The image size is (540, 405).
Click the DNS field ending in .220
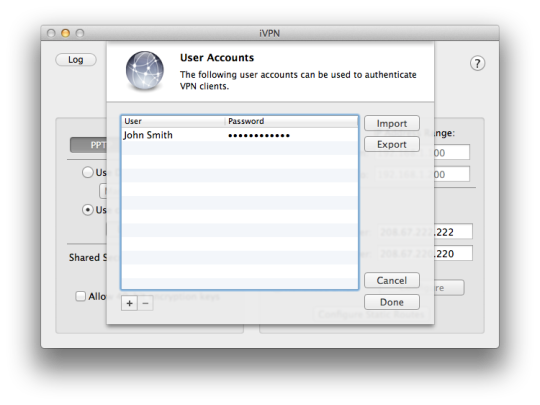pos(426,253)
